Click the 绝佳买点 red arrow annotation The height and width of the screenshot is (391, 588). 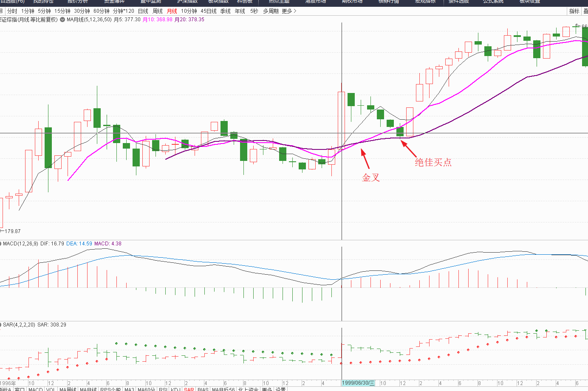click(409, 149)
